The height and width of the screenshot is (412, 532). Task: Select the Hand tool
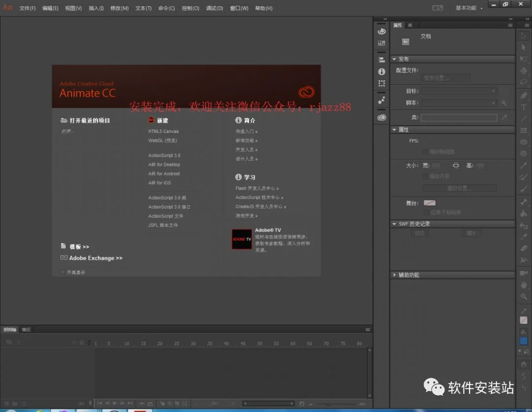coord(524,285)
